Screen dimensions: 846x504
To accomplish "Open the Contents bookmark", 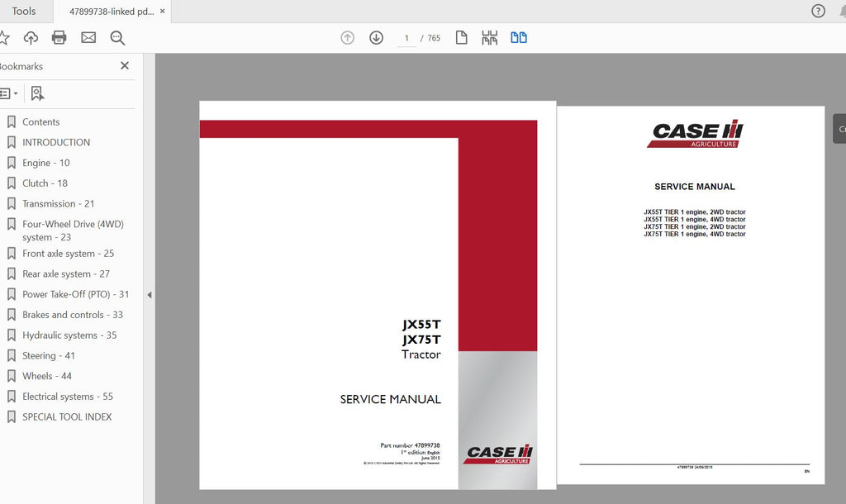I will pyautogui.click(x=41, y=122).
